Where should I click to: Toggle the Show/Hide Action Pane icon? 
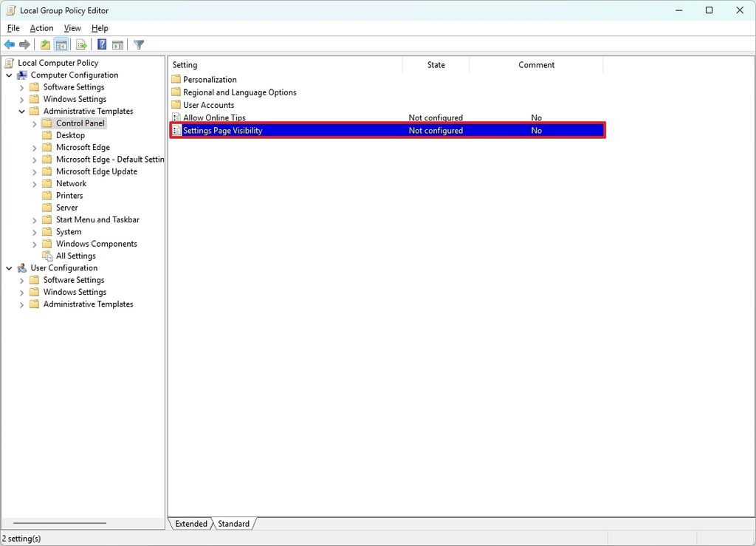[117, 44]
